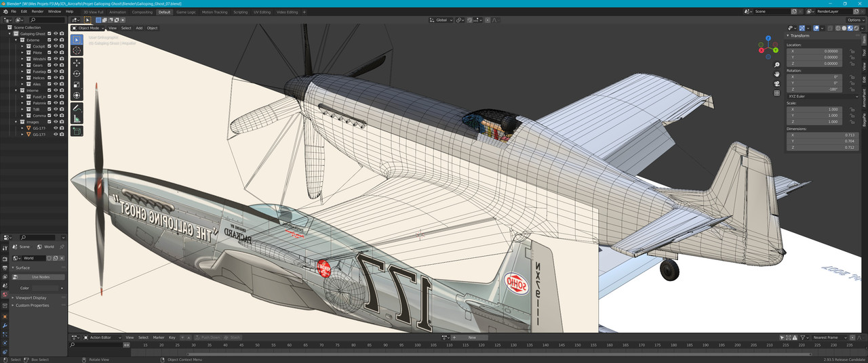Collapse the Transform panel
The width and height of the screenshot is (868, 363).
point(800,35)
